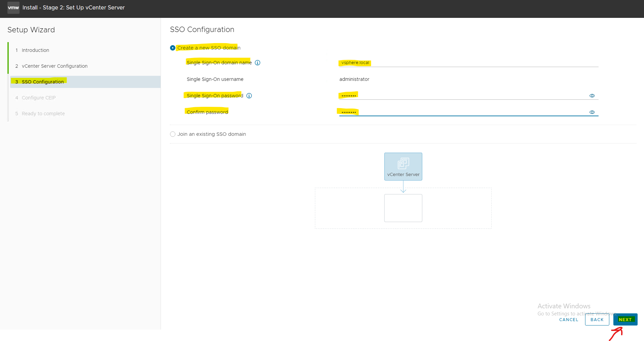The width and height of the screenshot is (644, 341).
Task: Click the CANCEL button
Action: (569, 320)
